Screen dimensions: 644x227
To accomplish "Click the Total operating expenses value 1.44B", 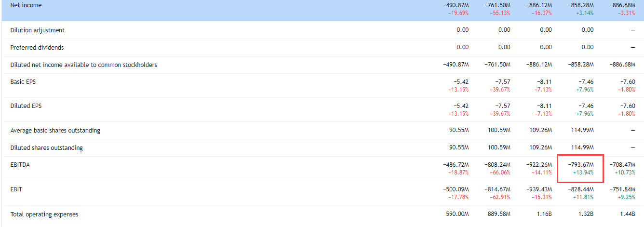I will tap(627, 214).
